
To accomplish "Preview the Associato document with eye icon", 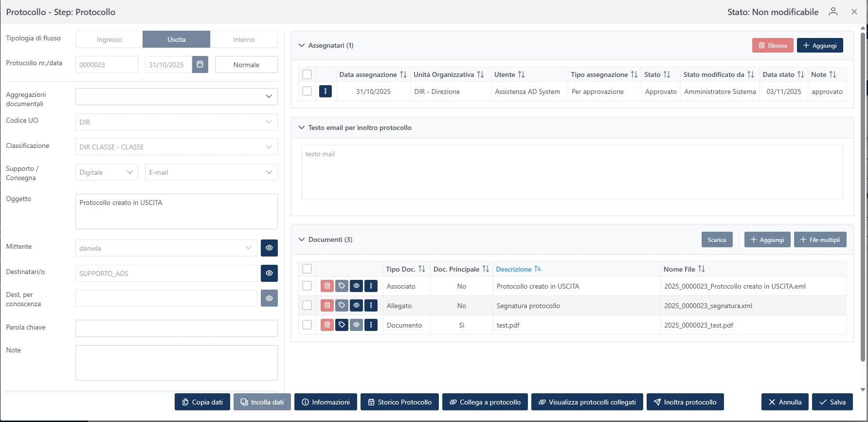I will pos(357,286).
